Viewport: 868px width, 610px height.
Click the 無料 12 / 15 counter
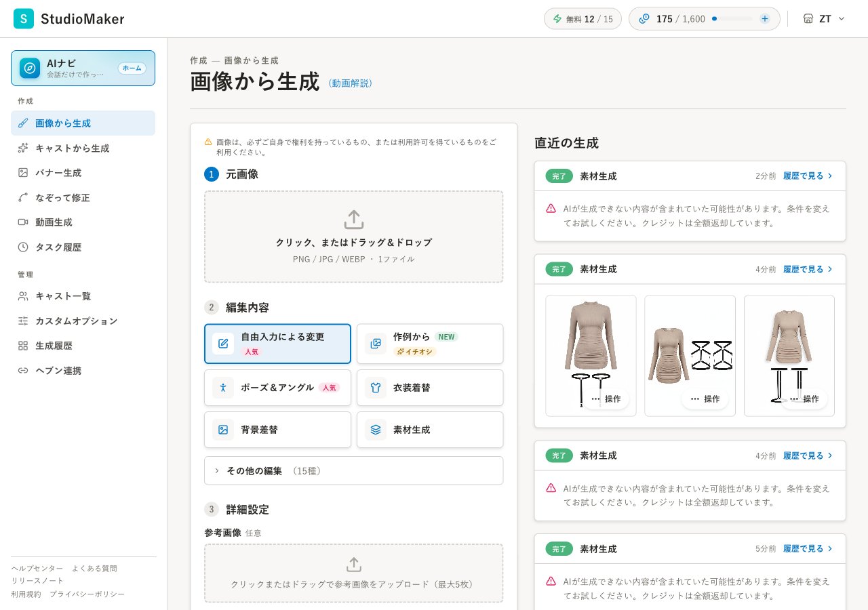[583, 19]
